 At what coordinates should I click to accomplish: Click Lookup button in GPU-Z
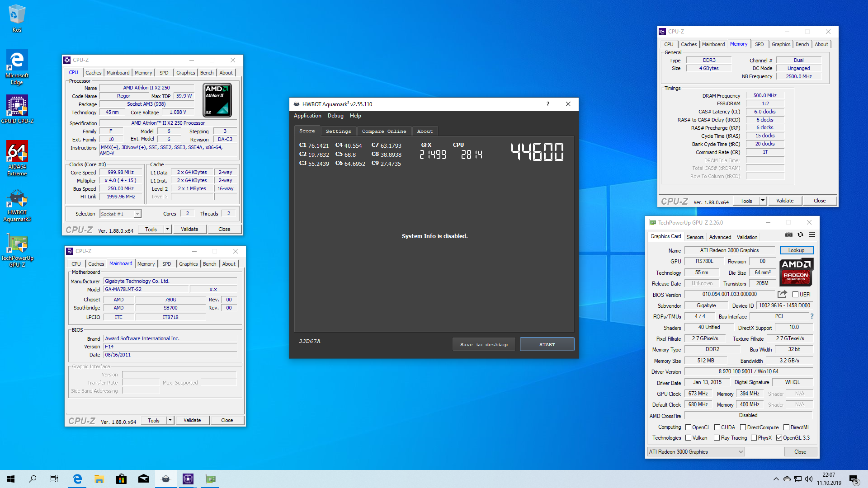coord(796,250)
